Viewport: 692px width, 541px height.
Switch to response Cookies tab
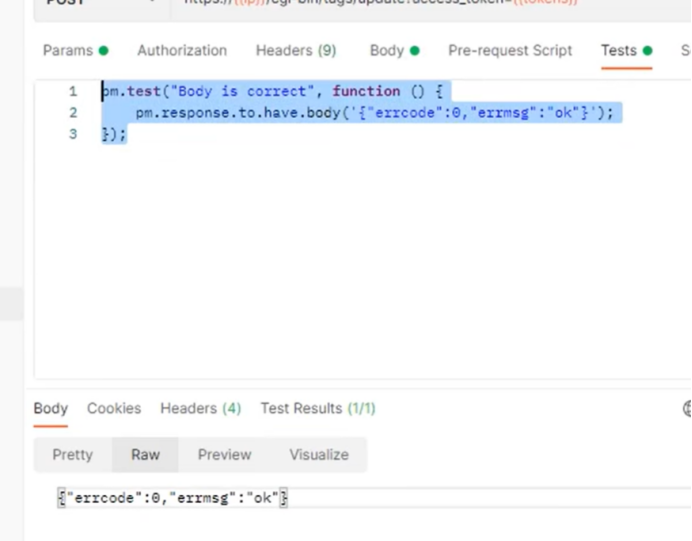114,409
